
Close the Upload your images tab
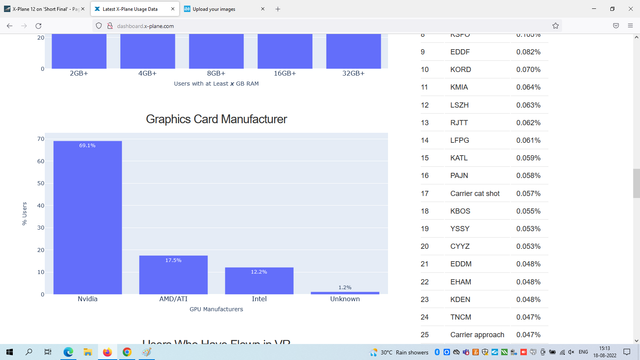pyautogui.click(x=262, y=9)
